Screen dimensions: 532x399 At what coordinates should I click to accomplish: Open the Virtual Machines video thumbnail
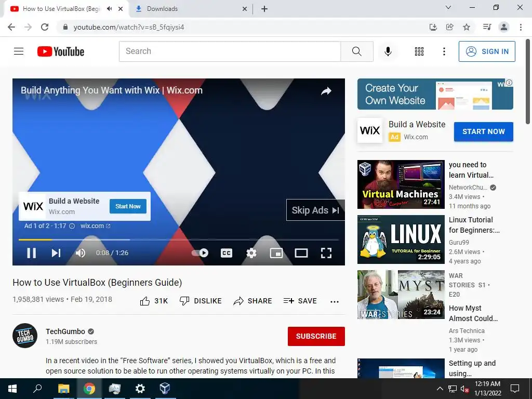click(x=401, y=184)
